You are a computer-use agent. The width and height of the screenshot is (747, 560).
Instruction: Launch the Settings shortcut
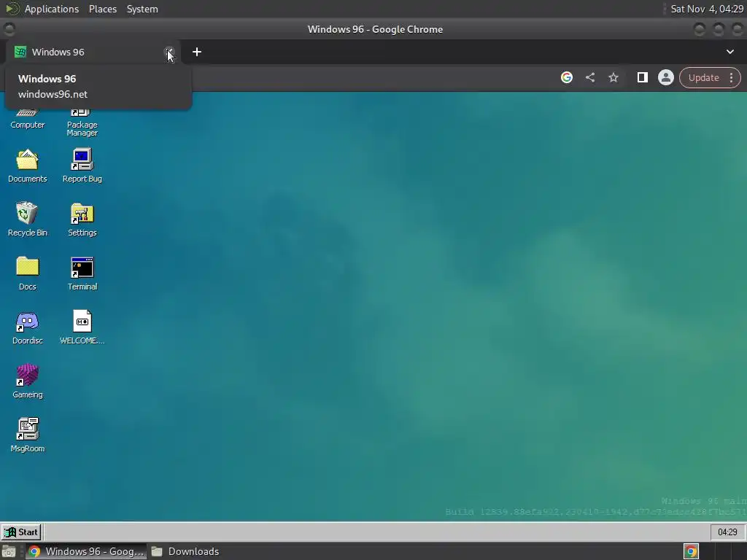(x=82, y=219)
